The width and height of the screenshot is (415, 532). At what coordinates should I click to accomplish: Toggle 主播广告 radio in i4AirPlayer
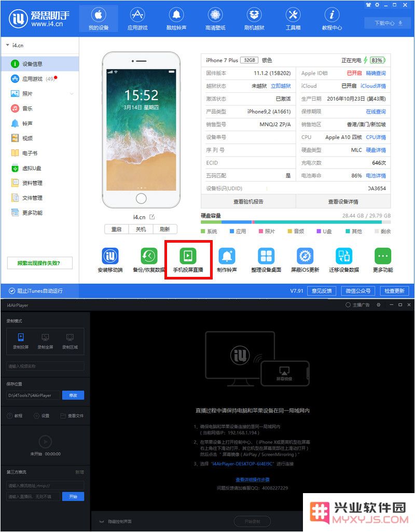[x=348, y=305]
